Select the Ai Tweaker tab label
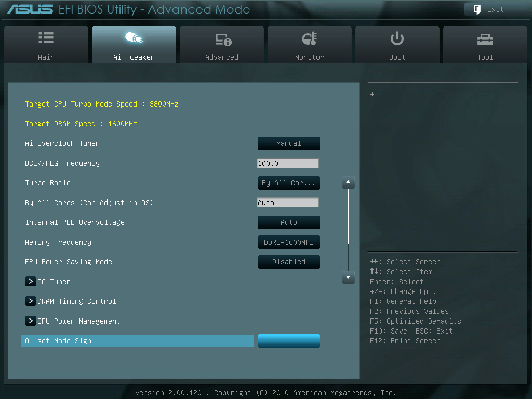Image resolution: width=532 pixels, height=399 pixels. click(x=134, y=57)
